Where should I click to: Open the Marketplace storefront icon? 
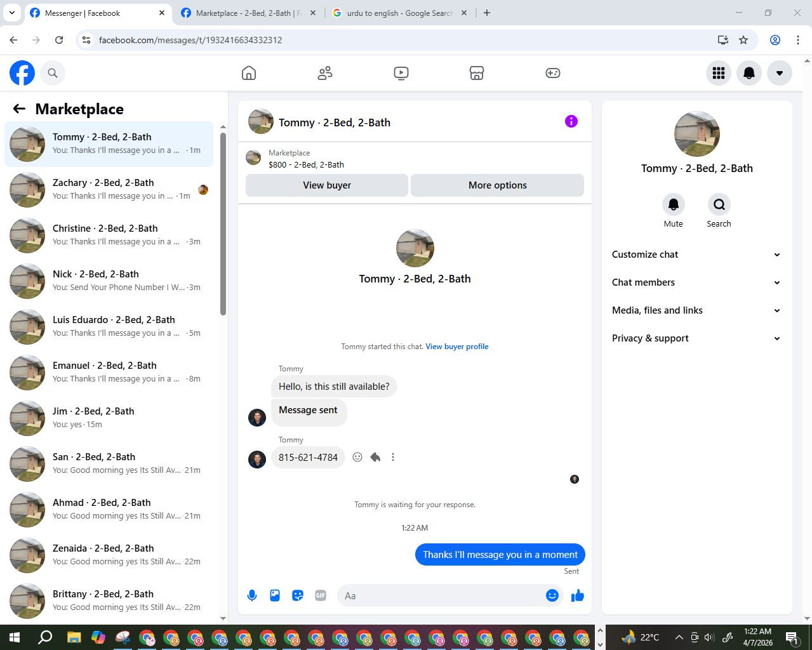477,73
